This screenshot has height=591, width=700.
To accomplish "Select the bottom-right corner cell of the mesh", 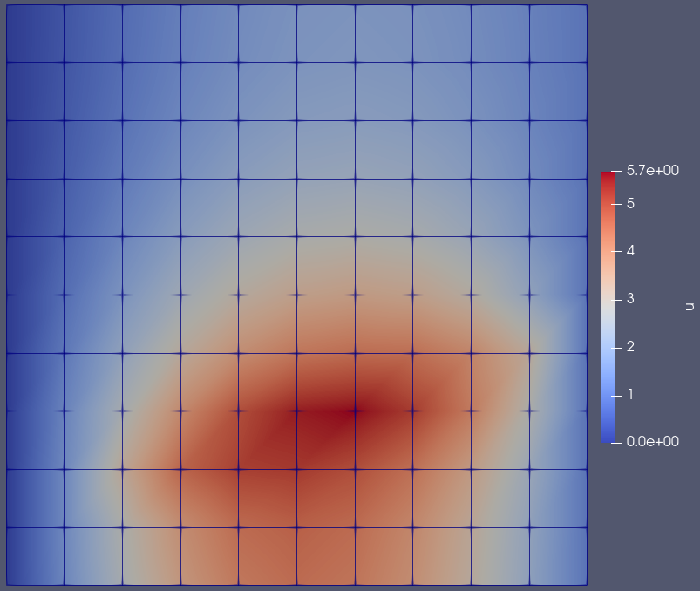I will pyautogui.click(x=558, y=556).
